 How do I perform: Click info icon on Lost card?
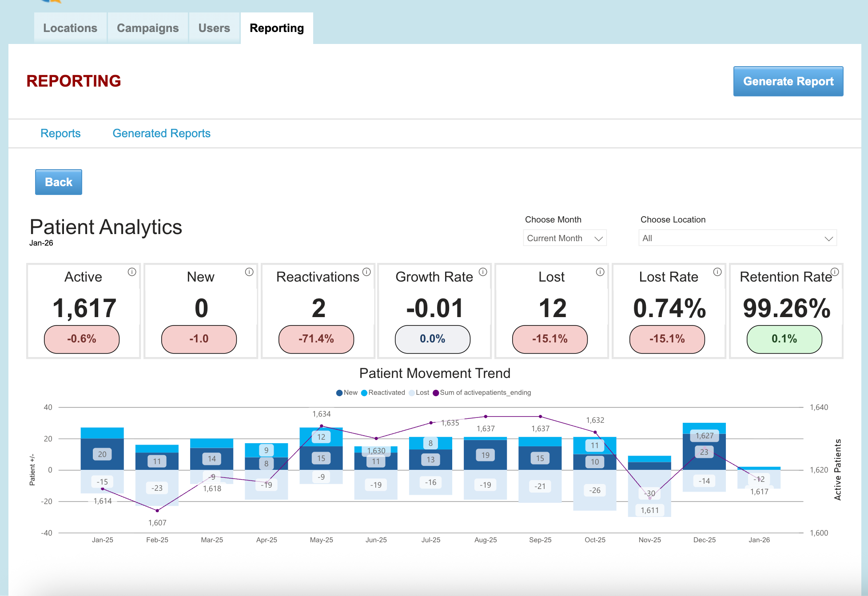coord(600,272)
